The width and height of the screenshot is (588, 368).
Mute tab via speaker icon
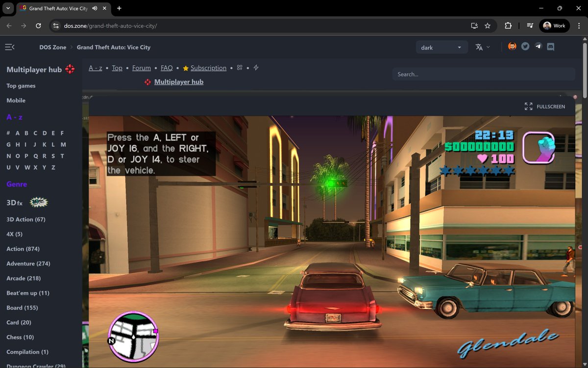click(94, 8)
